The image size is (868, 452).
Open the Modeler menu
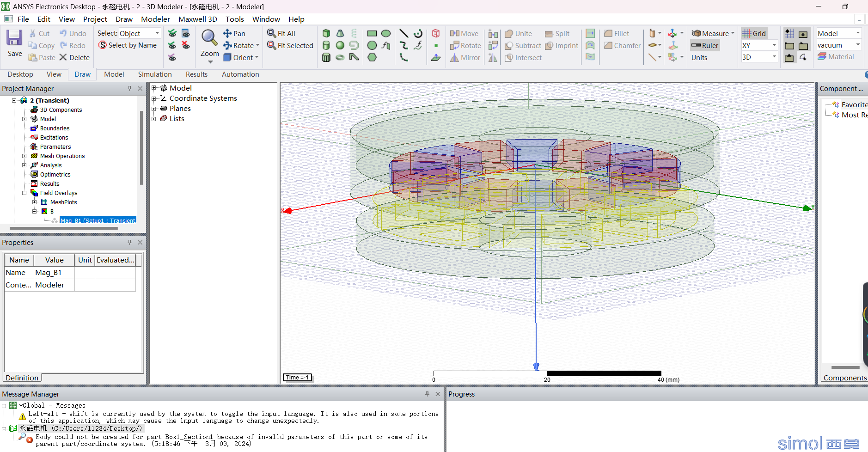pos(155,19)
